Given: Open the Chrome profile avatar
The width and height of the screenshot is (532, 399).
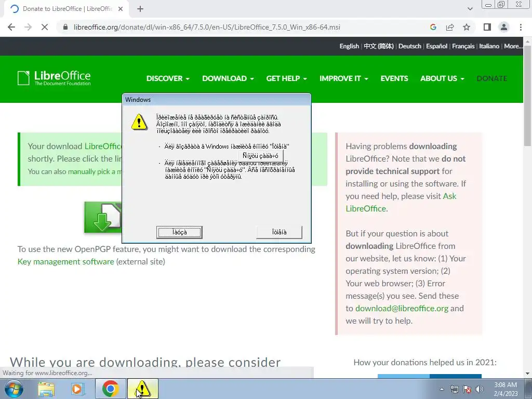Looking at the screenshot, I should coord(504,27).
